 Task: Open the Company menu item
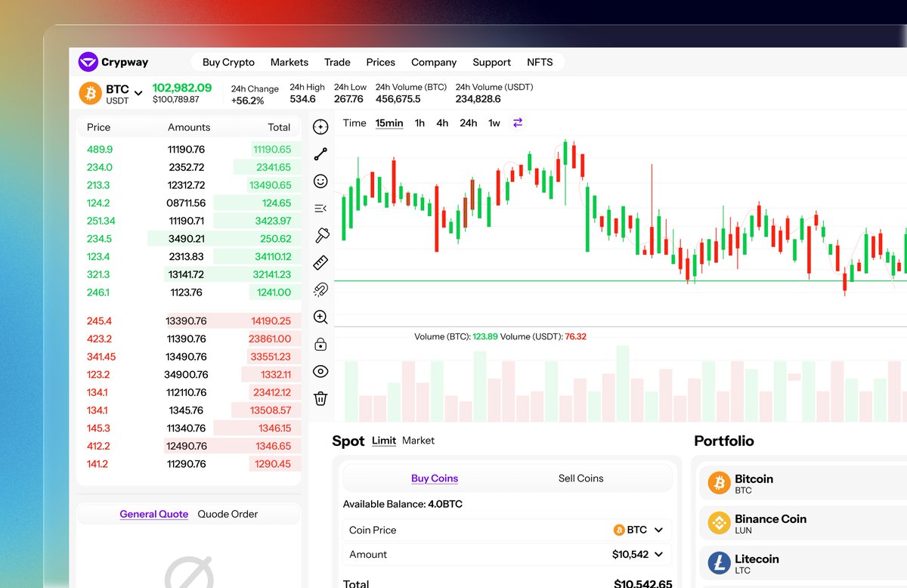coord(434,62)
